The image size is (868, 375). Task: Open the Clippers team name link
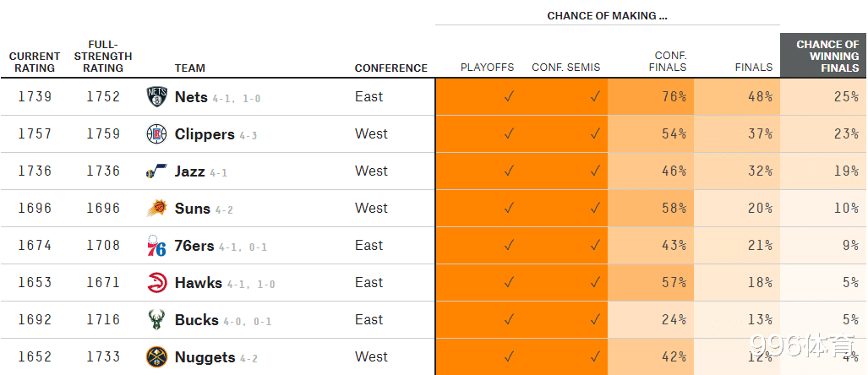[205, 134]
